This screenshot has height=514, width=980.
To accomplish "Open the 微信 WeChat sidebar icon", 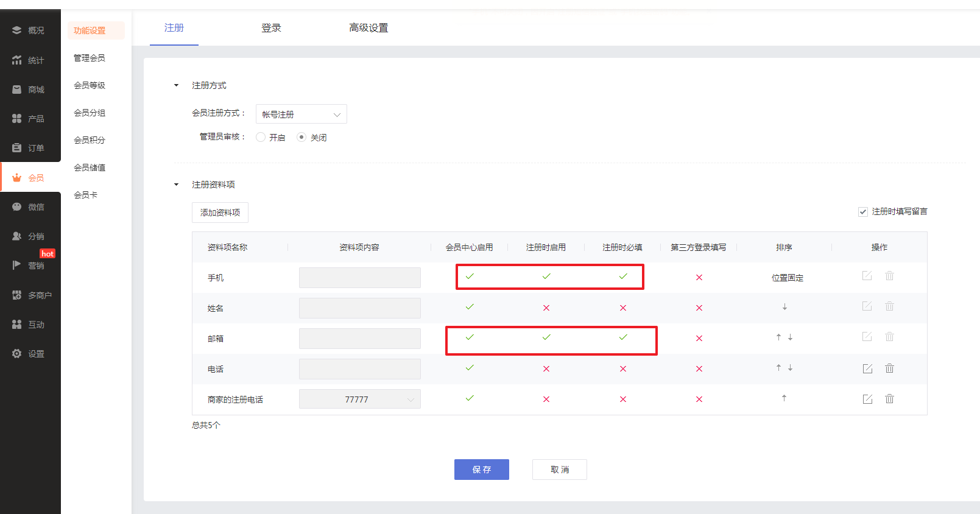I will coord(16,206).
